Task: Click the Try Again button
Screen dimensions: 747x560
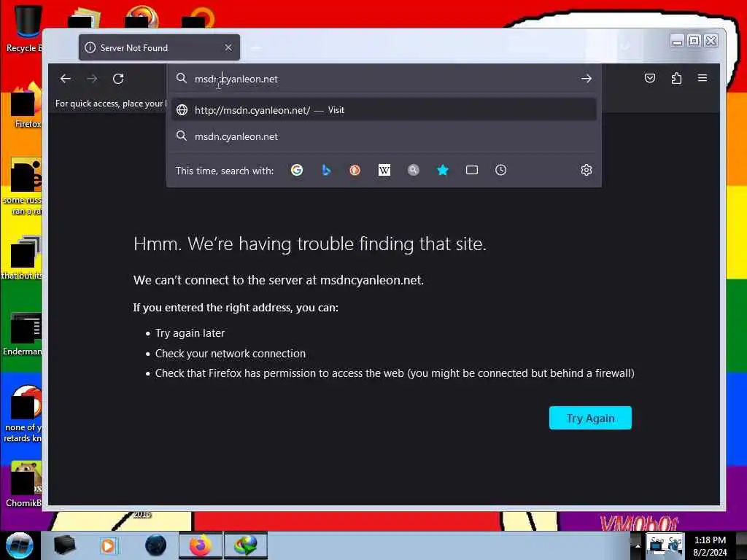Action: tap(590, 418)
